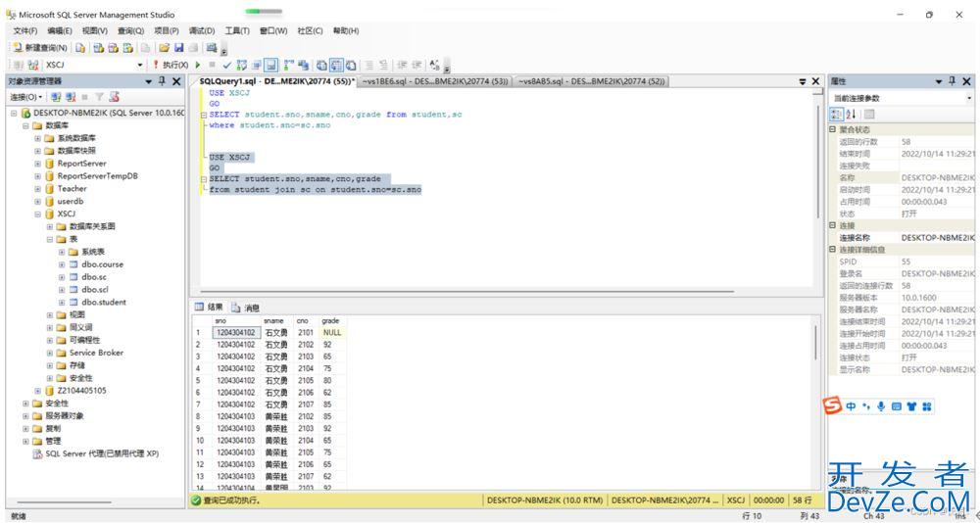Expand the dbo.student table node
980x523 pixels.
(x=62, y=303)
